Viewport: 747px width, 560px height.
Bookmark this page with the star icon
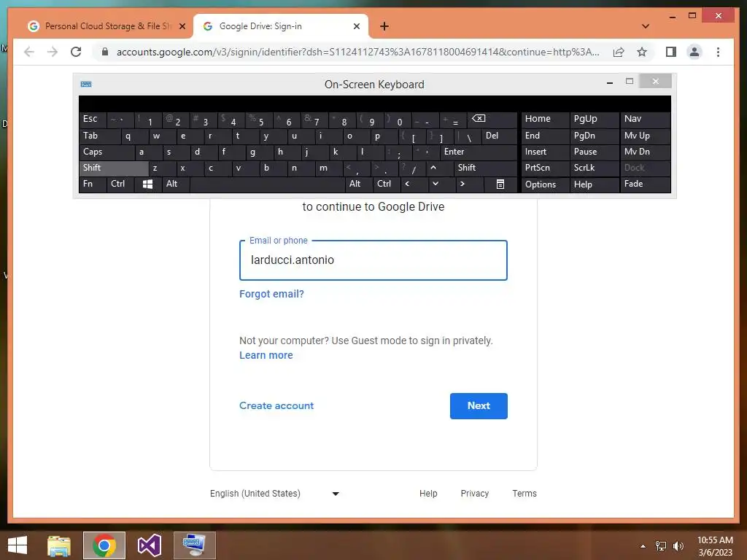click(x=642, y=52)
